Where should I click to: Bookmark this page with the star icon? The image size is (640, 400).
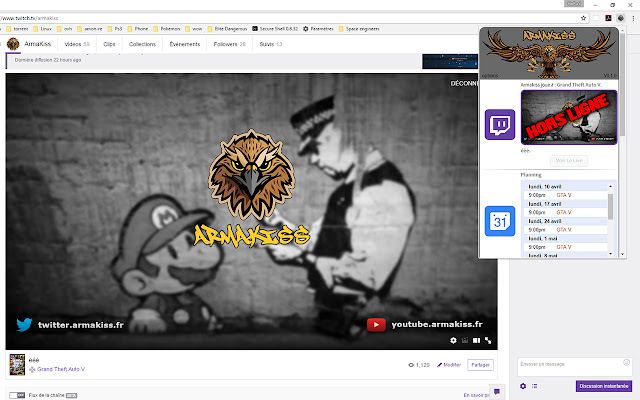[583, 18]
